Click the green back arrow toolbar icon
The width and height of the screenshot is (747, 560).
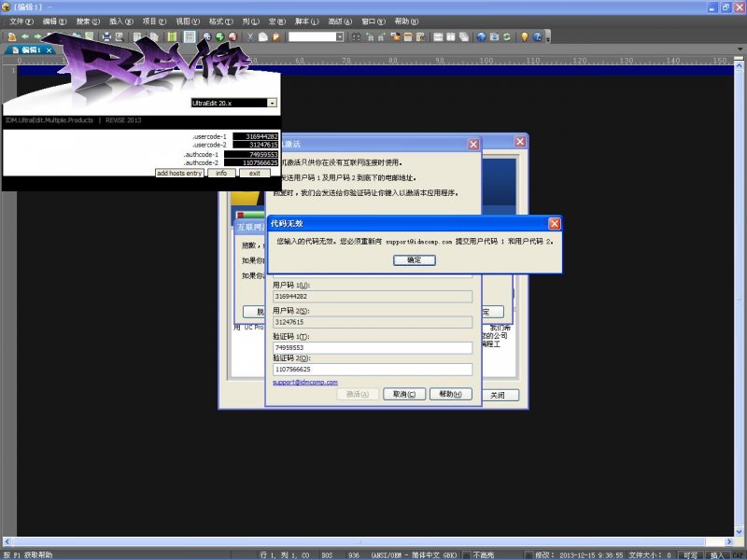25,36
